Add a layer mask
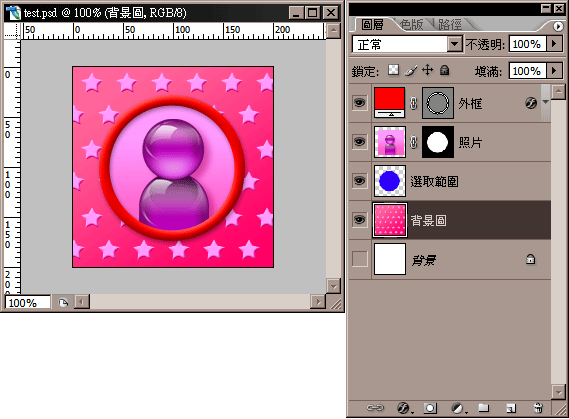 click(x=430, y=408)
